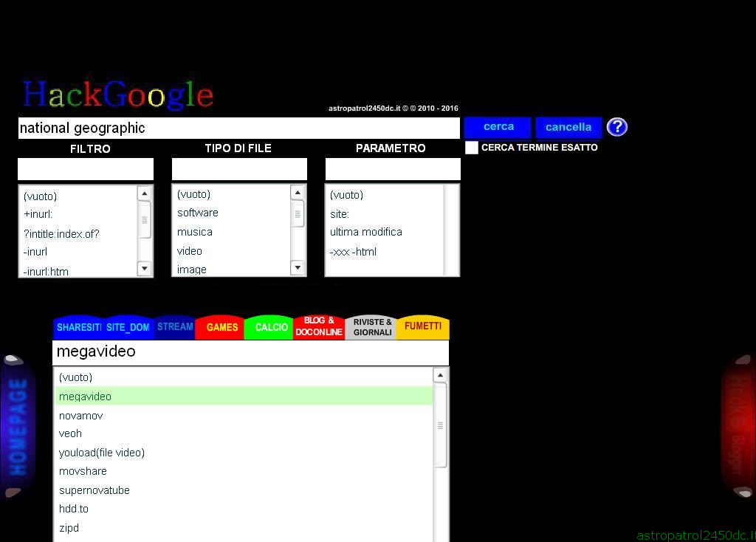Select hdd.to in the site list

click(244, 509)
